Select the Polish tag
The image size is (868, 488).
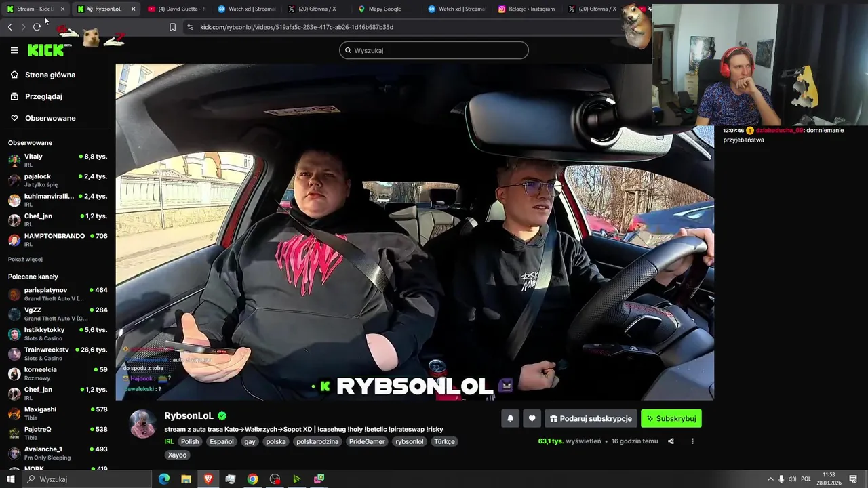tap(190, 441)
